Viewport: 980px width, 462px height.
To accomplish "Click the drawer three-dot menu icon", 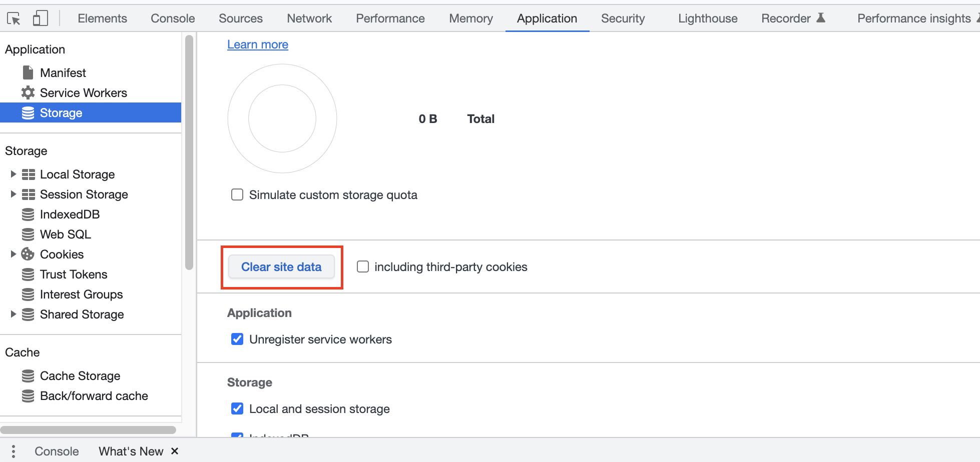I will coord(13,451).
